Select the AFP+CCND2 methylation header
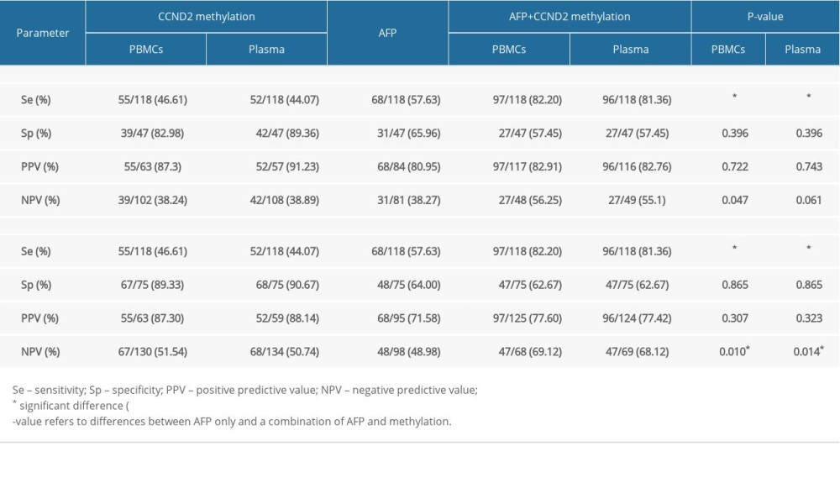This screenshot has height=504, width=840. point(570,16)
